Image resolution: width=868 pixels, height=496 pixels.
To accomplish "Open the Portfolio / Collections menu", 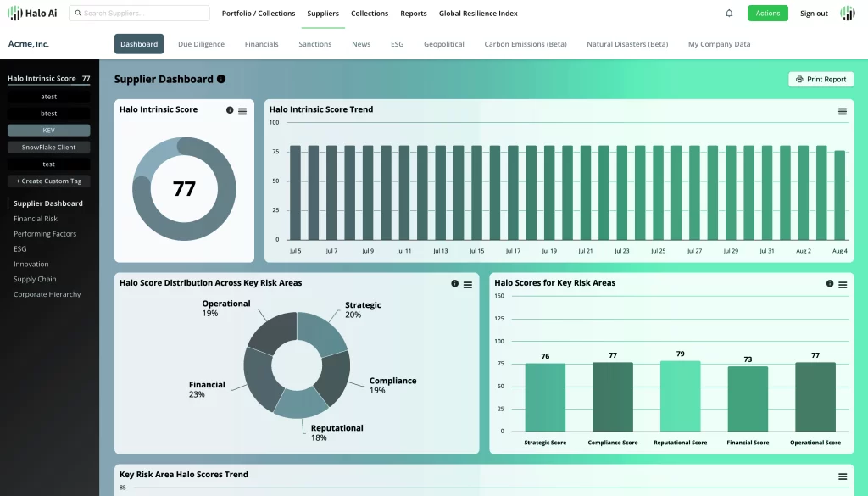I will coord(259,14).
